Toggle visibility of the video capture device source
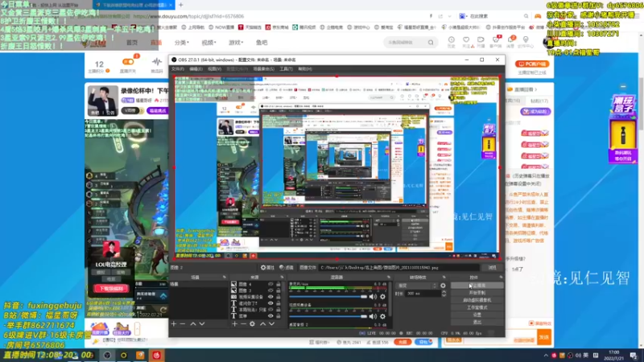The image size is (644, 362). tap(270, 297)
